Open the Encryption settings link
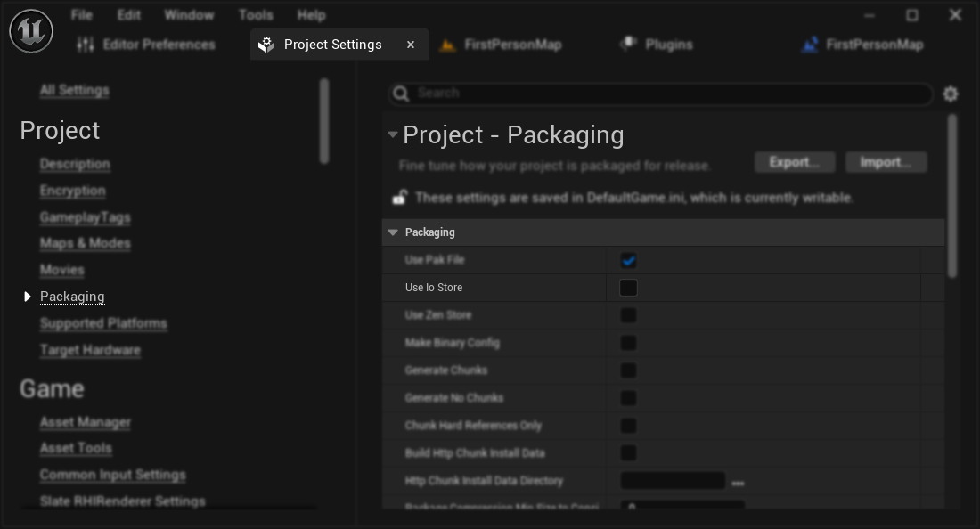Viewport: 980px width, 529px height. pyautogui.click(x=72, y=191)
